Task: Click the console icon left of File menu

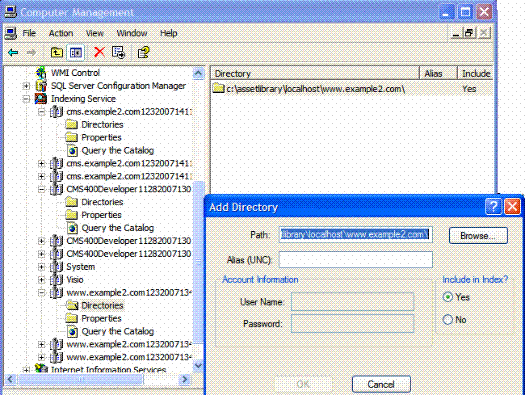Action: pos(11,33)
